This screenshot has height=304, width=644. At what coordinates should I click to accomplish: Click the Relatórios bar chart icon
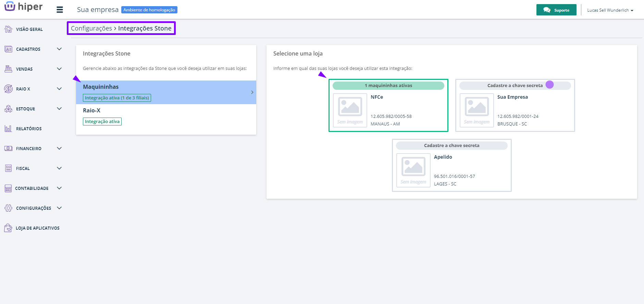8,129
